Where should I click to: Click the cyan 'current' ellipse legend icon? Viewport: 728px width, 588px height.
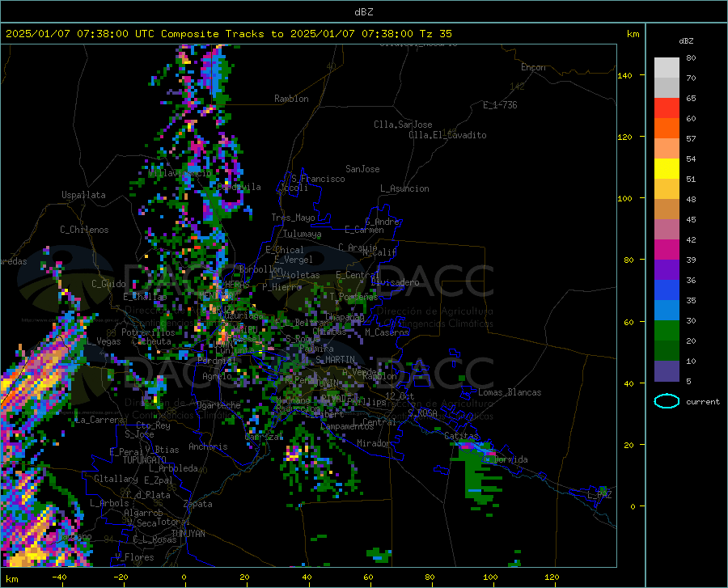pos(667,401)
